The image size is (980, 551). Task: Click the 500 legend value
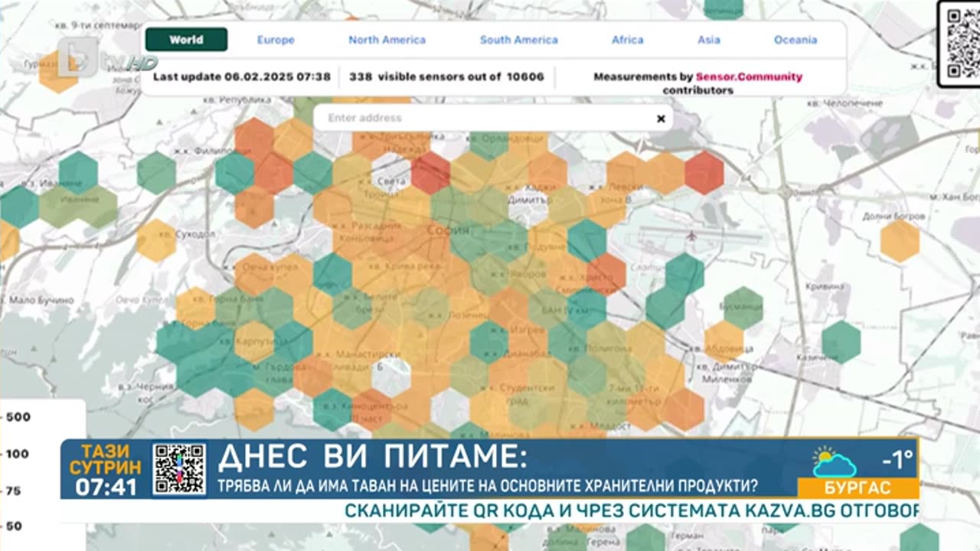tap(18, 417)
